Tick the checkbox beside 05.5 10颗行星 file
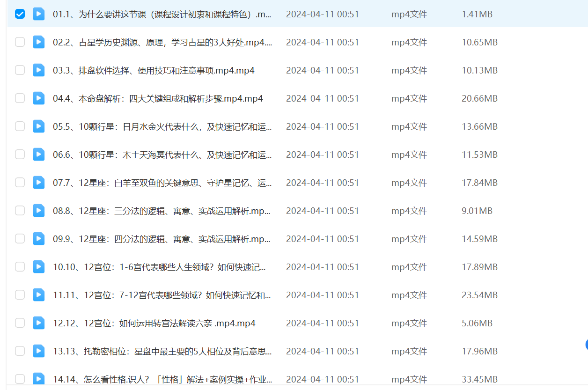This screenshot has width=588, height=390. point(20,126)
